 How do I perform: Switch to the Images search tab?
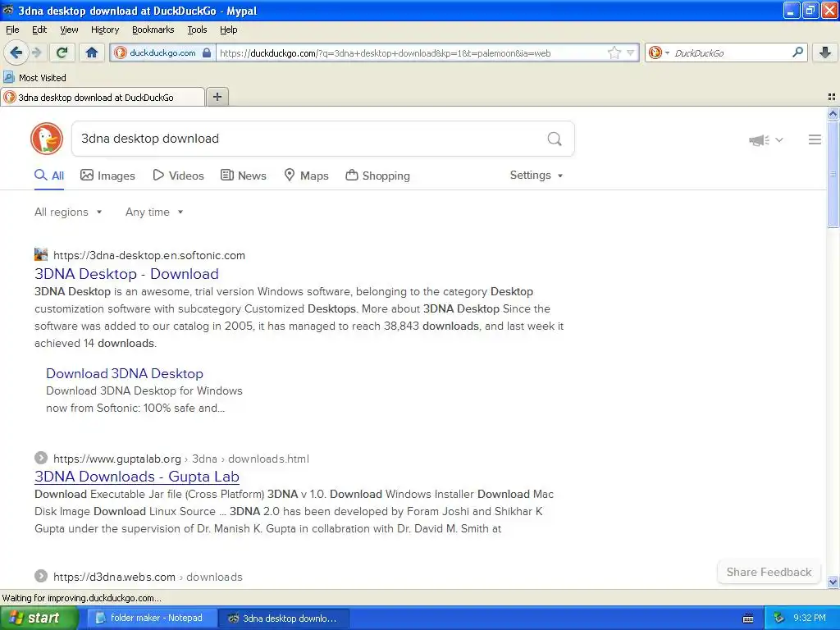click(107, 176)
